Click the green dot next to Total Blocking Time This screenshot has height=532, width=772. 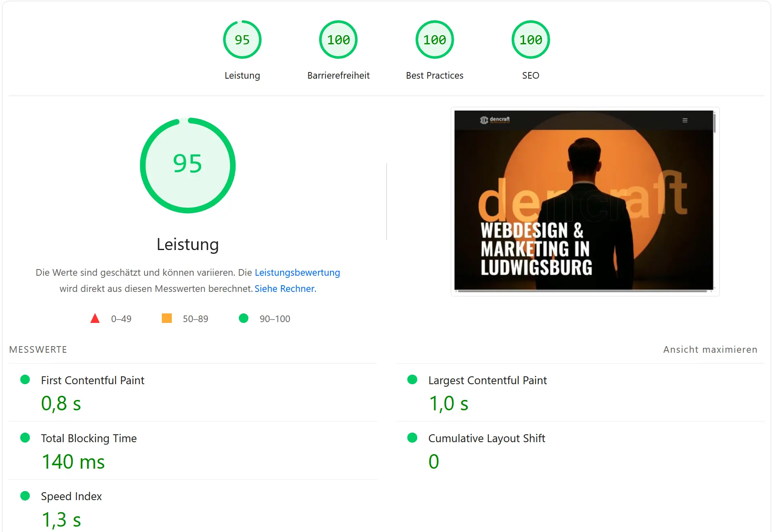(25, 438)
